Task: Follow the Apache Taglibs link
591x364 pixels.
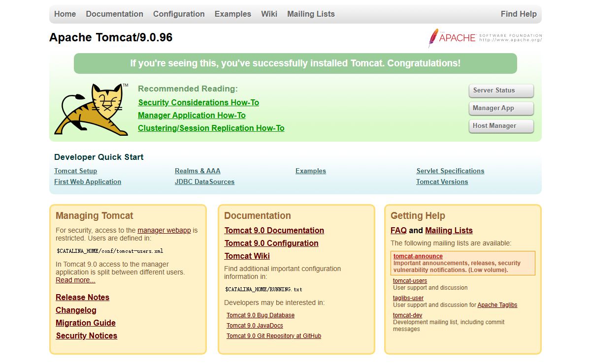Action: coord(497,305)
